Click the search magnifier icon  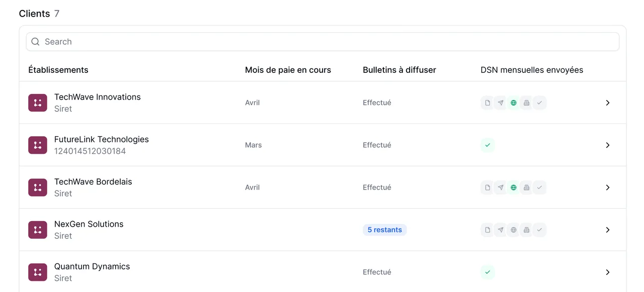(x=35, y=42)
